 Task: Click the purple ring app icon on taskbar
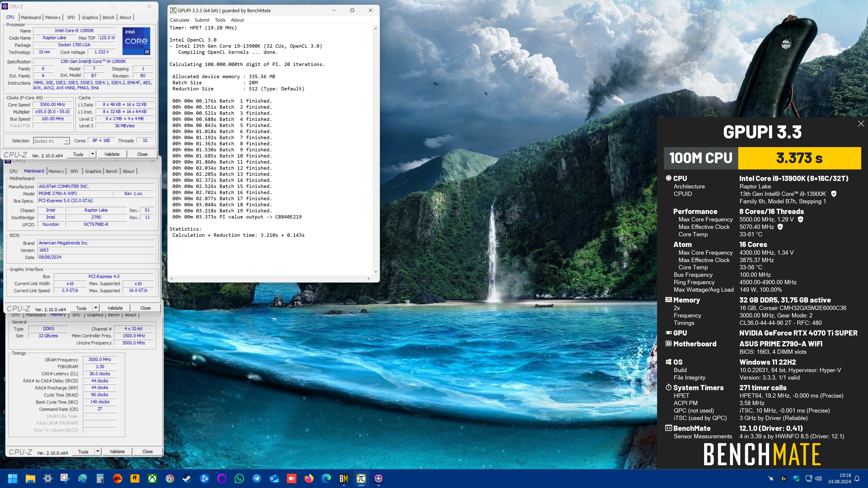point(222,478)
